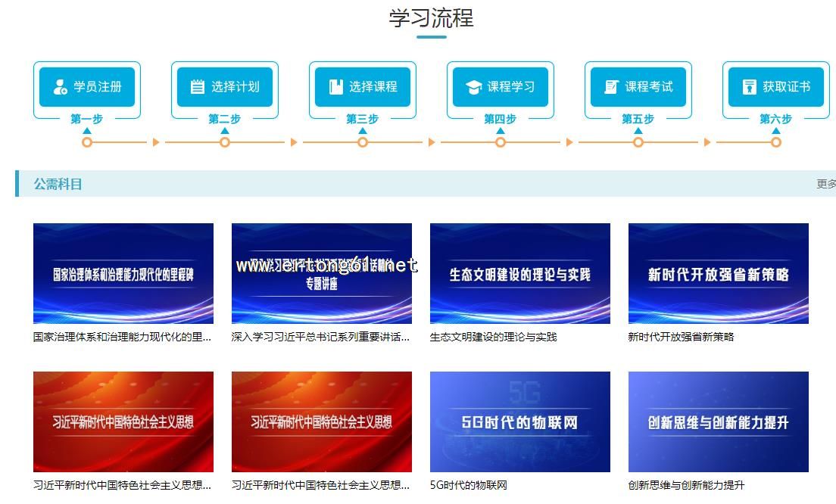Click the 深入学习习近平总书记系列重要讲话 title link
The width and height of the screenshot is (836, 504).
coord(320,337)
